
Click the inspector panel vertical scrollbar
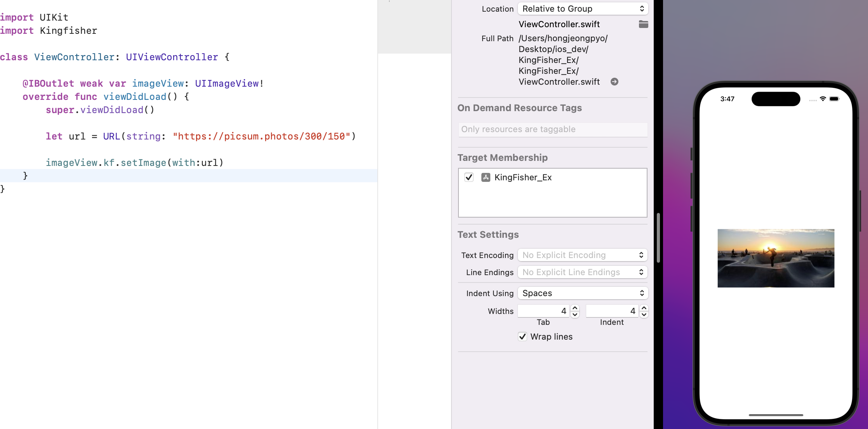pos(658,237)
